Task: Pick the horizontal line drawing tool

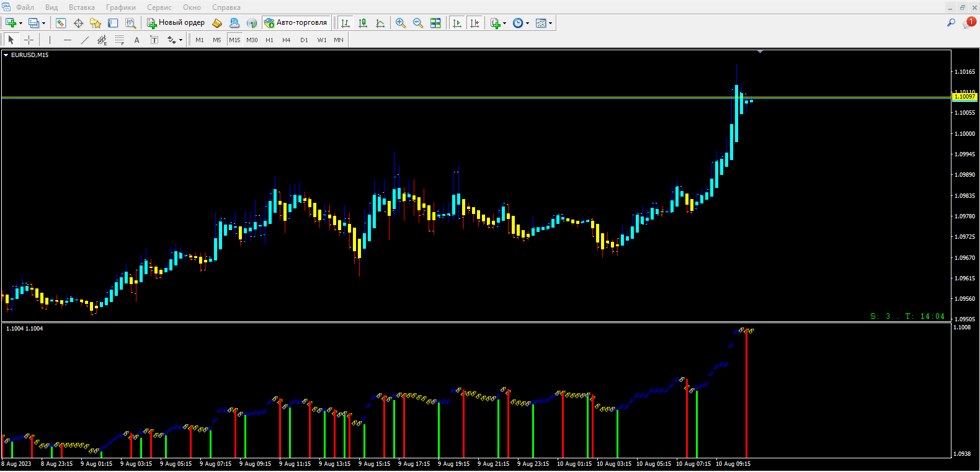Action: [x=68, y=40]
